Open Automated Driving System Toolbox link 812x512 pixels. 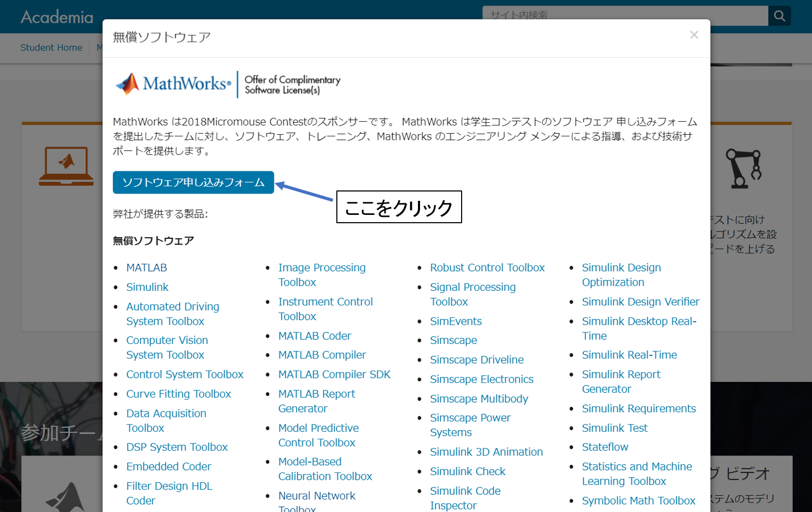[x=173, y=314]
